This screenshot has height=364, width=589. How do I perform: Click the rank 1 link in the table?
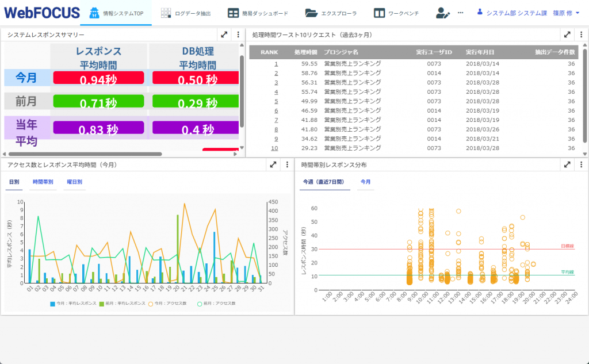click(x=276, y=64)
